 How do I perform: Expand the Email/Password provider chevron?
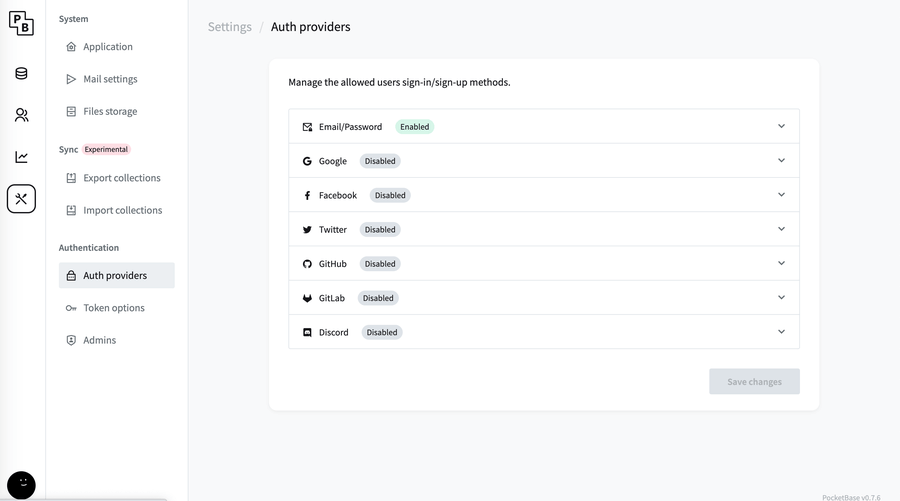pyautogui.click(x=781, y=127)
